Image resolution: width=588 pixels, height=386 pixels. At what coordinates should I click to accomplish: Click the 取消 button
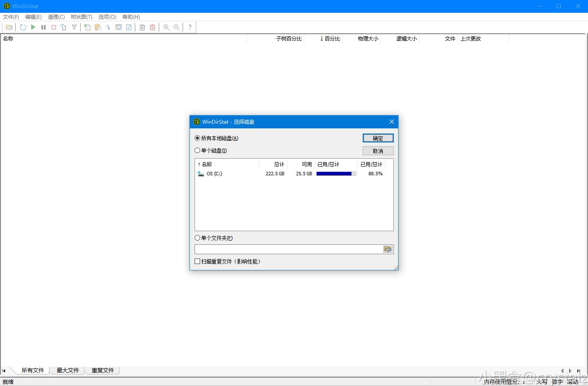point(378,151)
